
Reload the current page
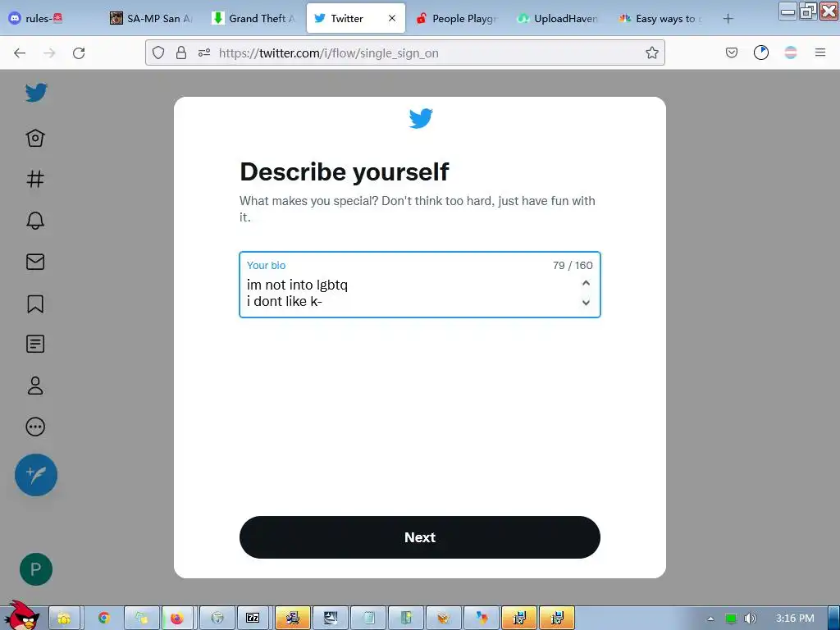click(79, 53)
